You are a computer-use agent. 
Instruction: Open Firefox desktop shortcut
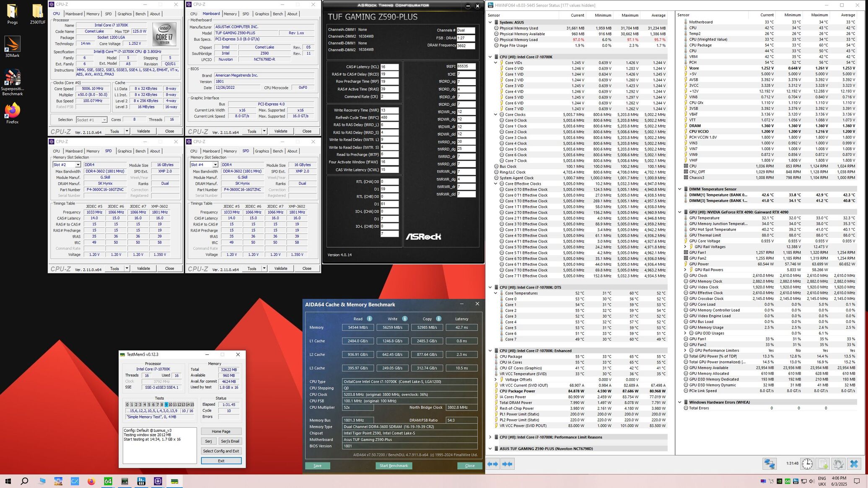coord(12,114)
